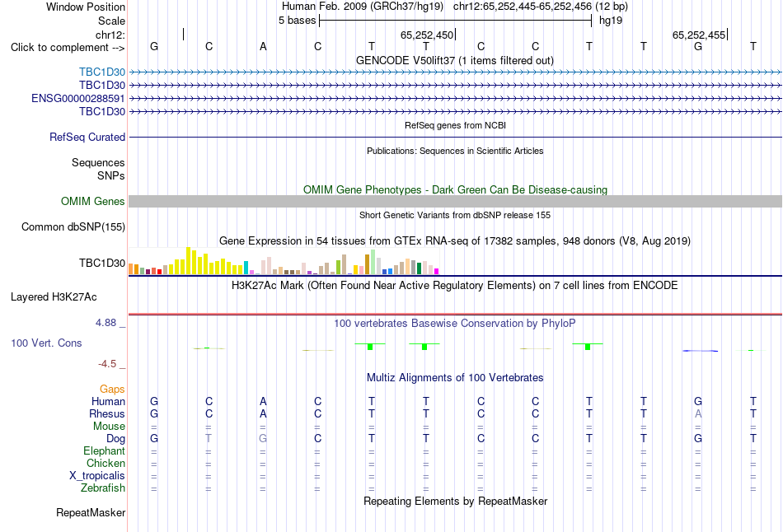Click the Gaps label in Multiz alignment

click(x=112, y=389)
